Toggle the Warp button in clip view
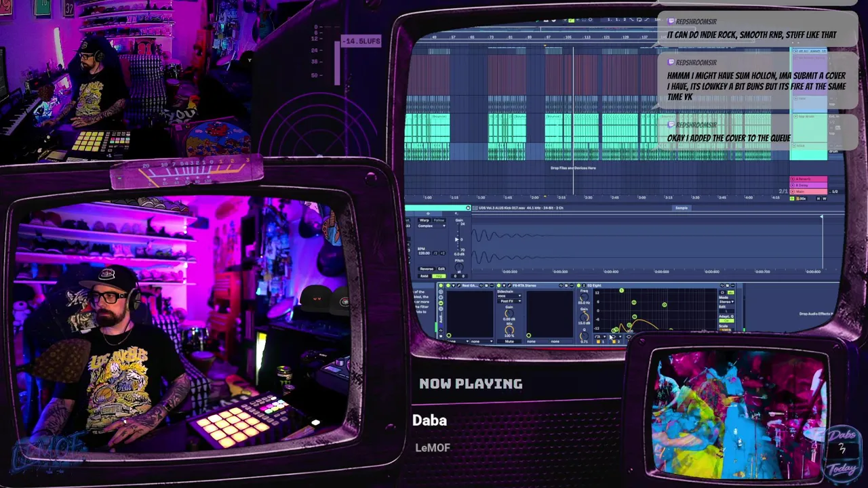The image size is (868, 488). point(425,220)
